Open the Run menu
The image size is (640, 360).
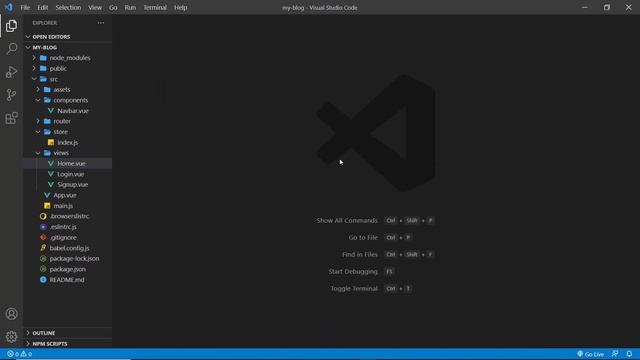[130, 7]
